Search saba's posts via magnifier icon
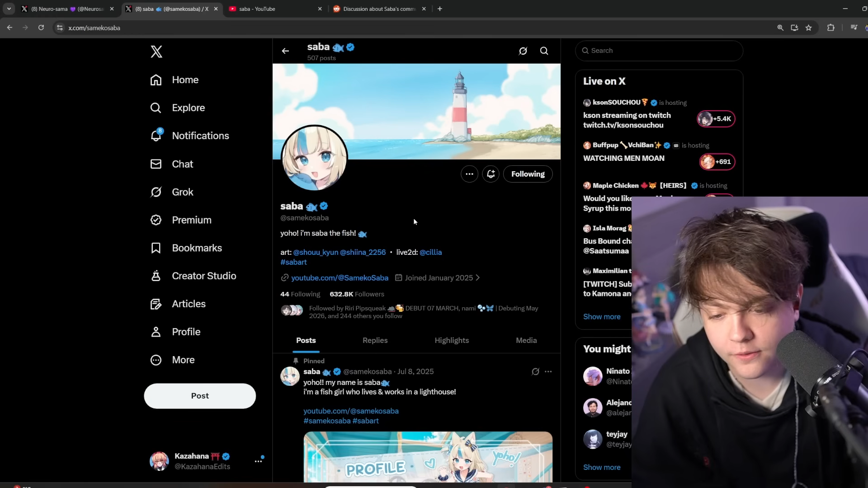The width and height of the screenshot is (868, 488). tap(544, 51)
